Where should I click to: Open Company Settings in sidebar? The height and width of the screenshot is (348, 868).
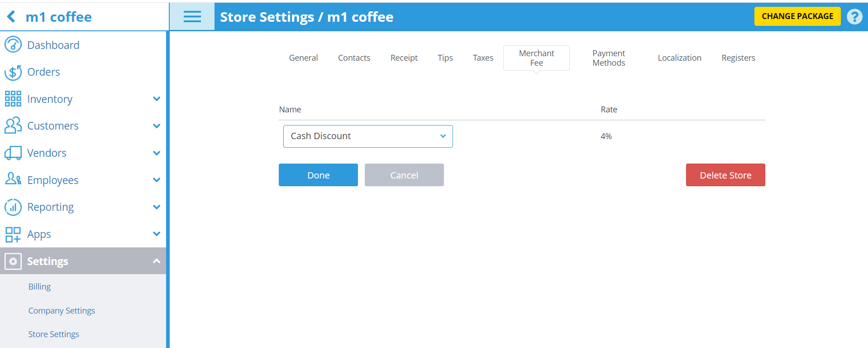[62, 311]
